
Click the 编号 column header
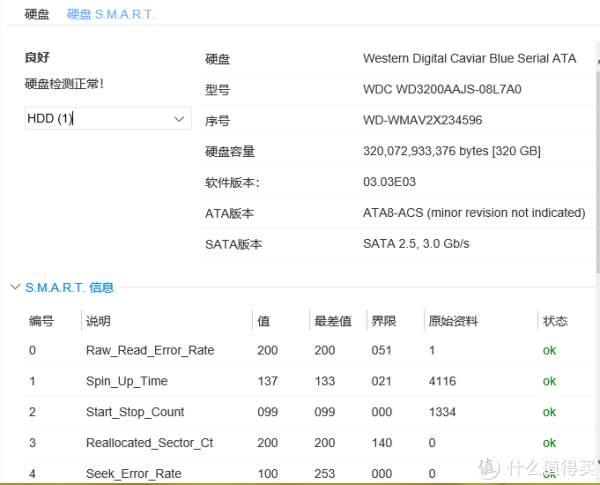[x=41, y=321]
